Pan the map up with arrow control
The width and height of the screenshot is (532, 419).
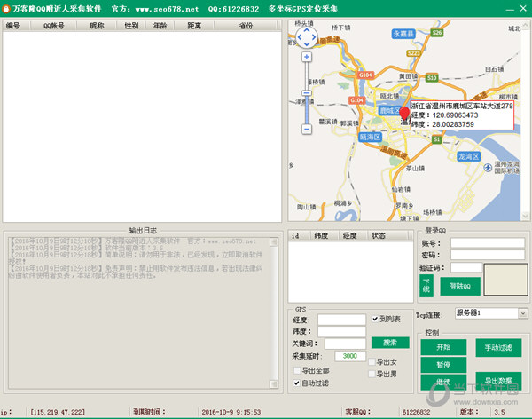tap(306, 29)
